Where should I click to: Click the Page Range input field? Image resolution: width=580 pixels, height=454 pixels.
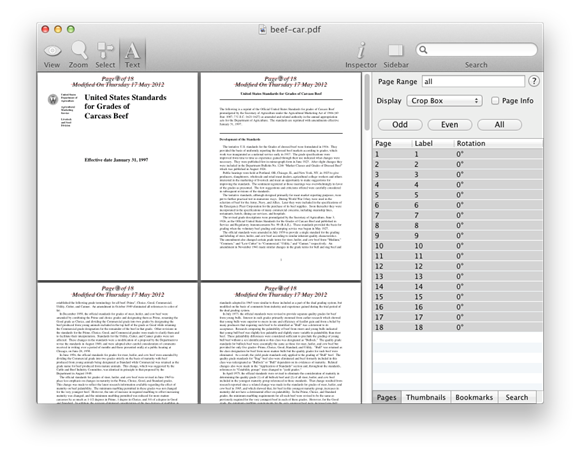pyautogui.click(x=473, y=81)
